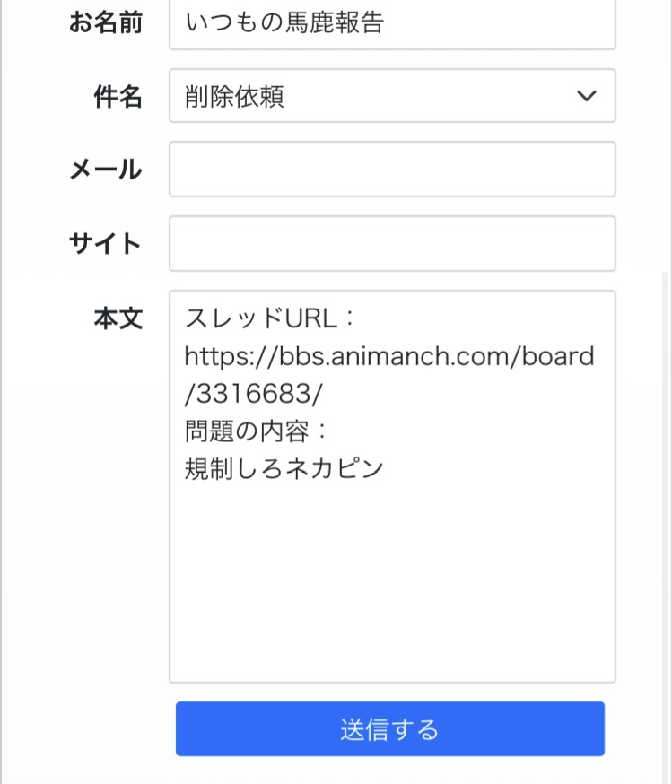Place cursor on the bbs.animanch.com URL line

point(389,356)
